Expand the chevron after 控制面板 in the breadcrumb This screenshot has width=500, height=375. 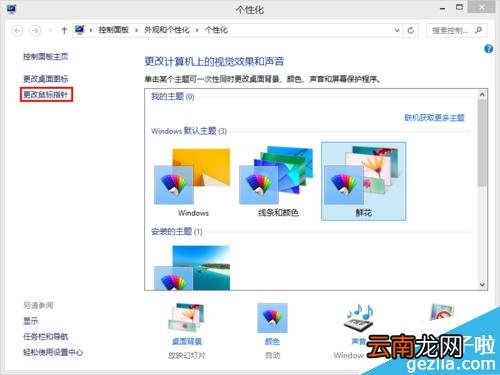click(x=136, y=30)
